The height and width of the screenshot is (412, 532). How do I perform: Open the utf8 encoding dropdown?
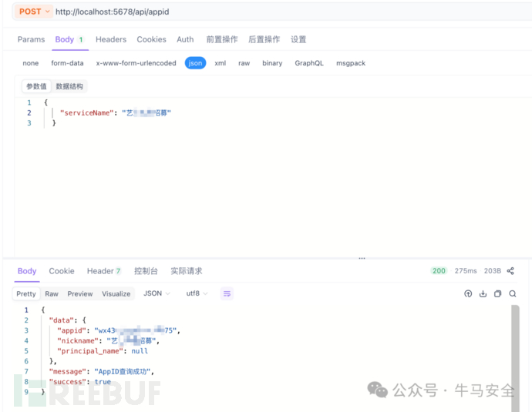tap(197, 293)
